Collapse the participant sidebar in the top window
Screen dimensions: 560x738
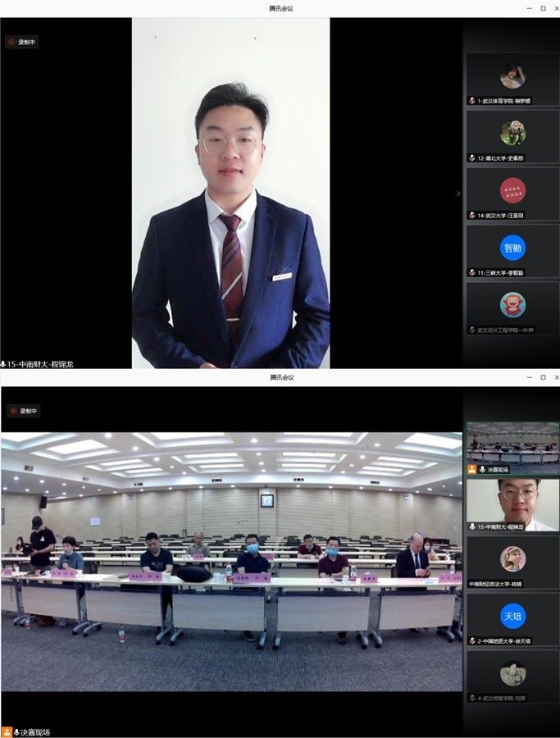point(458,194)
